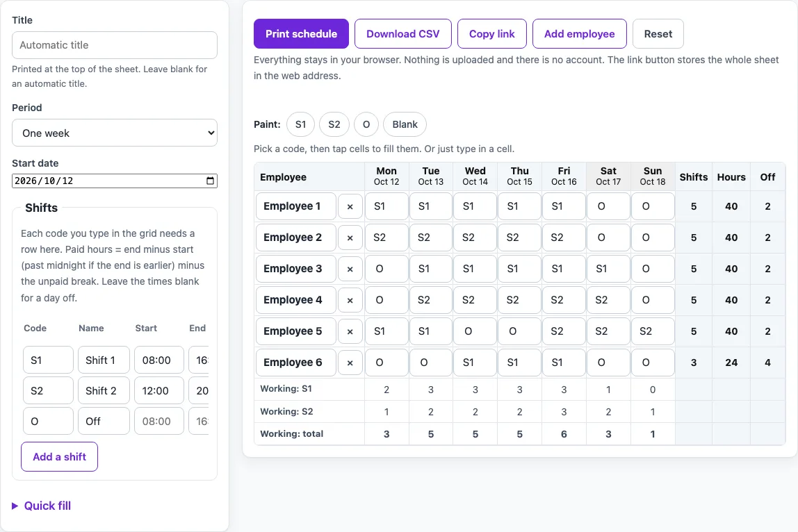The height and width of the screenshot is (532, 798).
Task: Click the Fri Oct 16 column header
Action: click(x=564, y=176)
